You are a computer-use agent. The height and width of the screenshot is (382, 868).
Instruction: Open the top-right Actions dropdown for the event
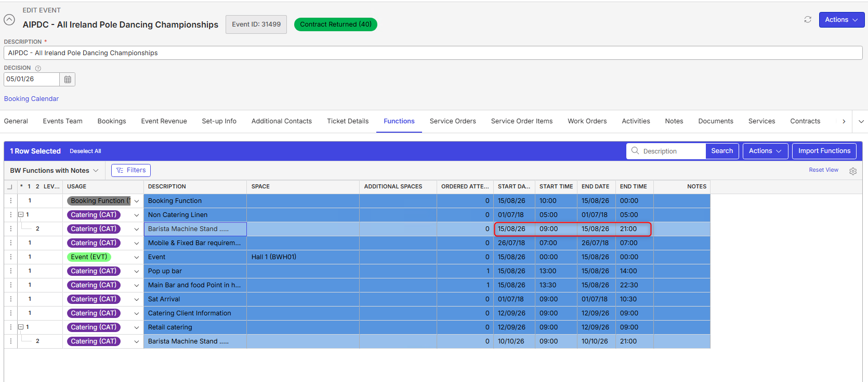click(x=841, y=20)
